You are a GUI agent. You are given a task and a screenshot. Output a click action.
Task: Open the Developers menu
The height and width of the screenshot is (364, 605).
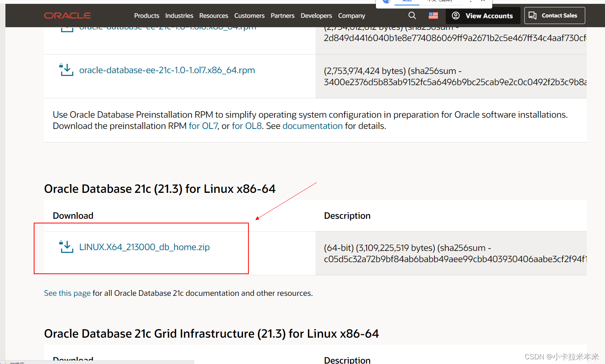click(x=316, y=15)
